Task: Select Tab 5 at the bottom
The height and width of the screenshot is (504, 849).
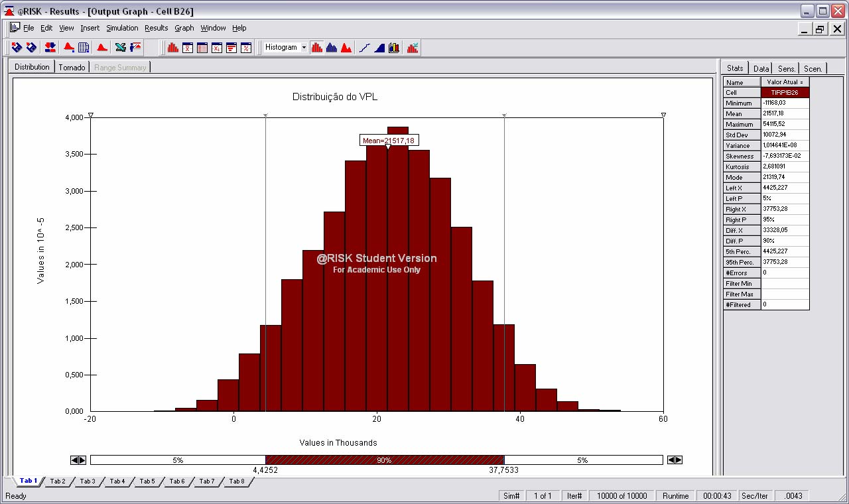Action: click(x=147, y=481)
